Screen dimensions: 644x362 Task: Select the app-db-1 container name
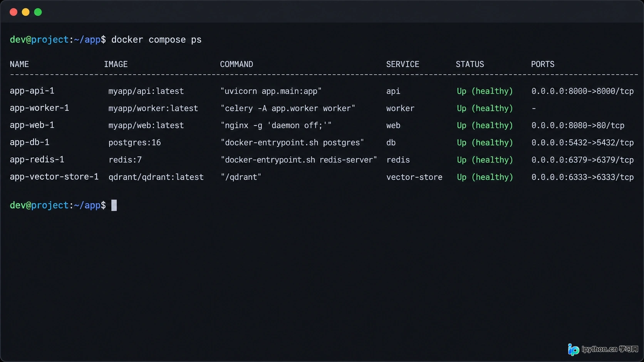coord(30,142)
